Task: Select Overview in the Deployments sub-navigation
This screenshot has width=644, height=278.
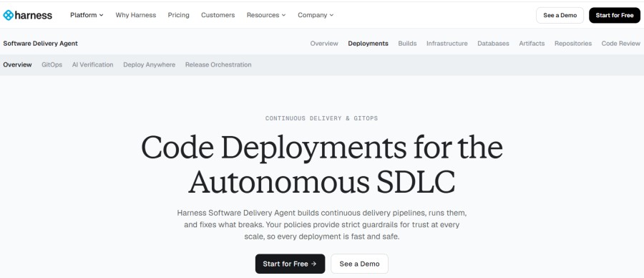Action: coord(17,64)
